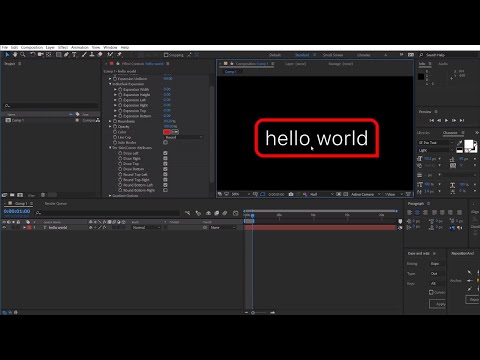Open the Composition menu

tap(32, 48)
